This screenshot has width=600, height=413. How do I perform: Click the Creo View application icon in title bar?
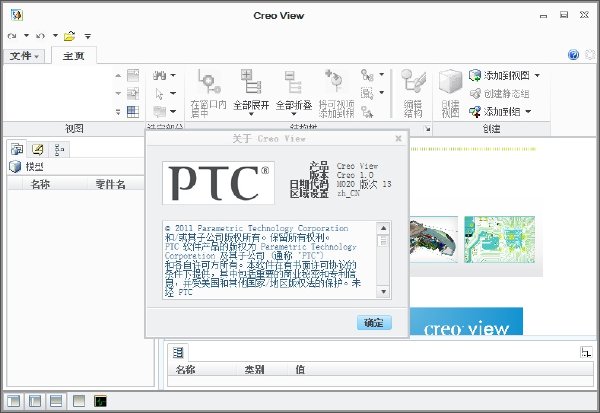point(16,15)
